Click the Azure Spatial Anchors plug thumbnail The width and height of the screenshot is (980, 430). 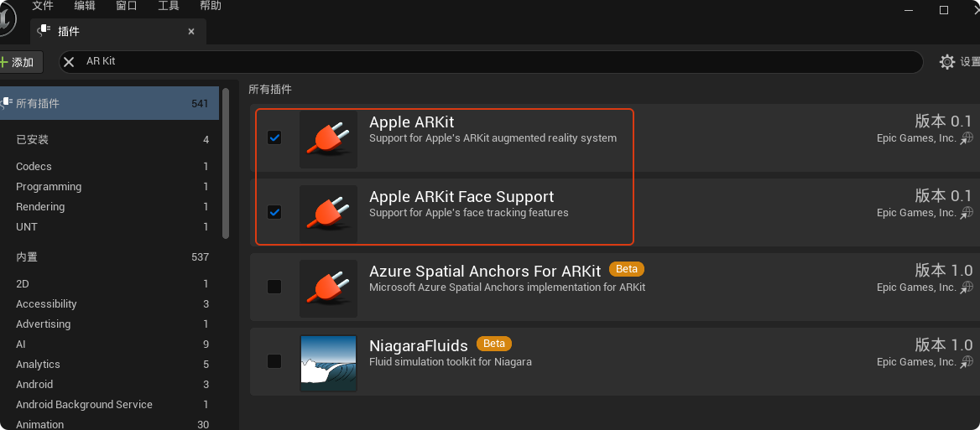pos(328,289)
